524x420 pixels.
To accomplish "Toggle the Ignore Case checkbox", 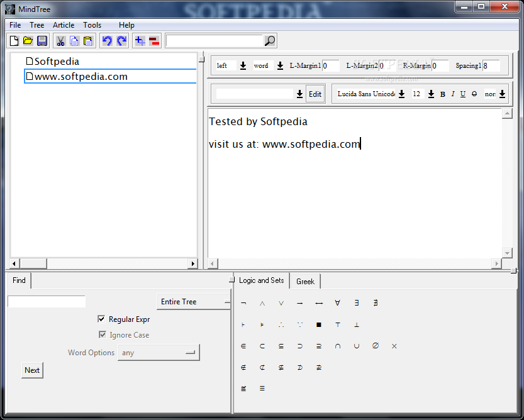I will click(103, 334).
